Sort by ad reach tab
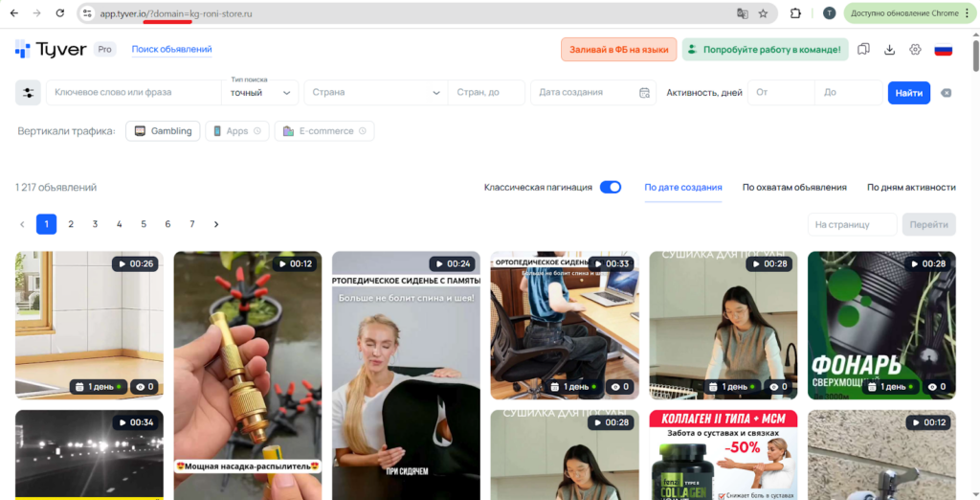Viewport: 980px width, 500px height. point(794,187)
